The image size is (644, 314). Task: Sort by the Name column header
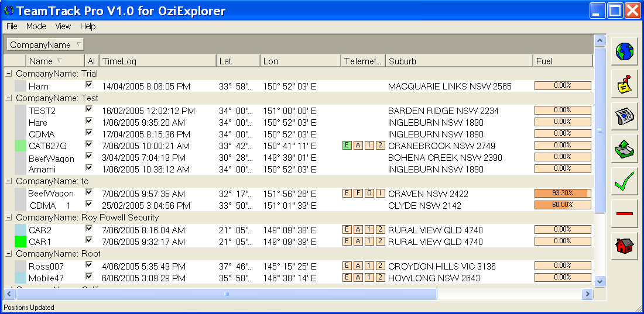click(55, 61)
